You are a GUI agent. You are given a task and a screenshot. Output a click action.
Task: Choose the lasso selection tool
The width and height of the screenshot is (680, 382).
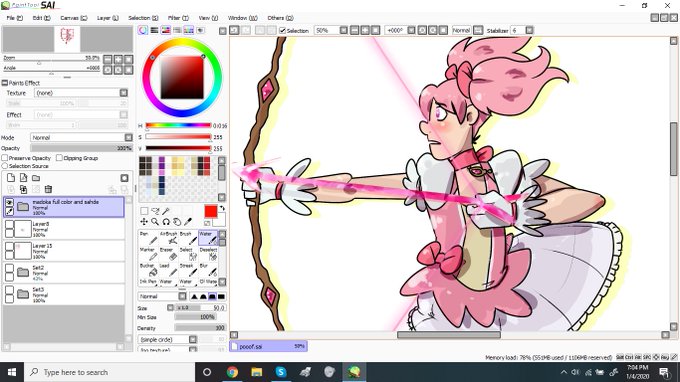(155, 211)
